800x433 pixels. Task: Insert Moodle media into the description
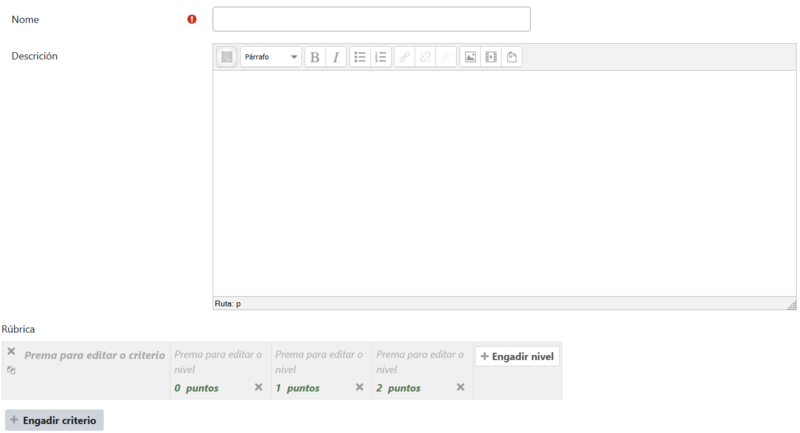coord(491,57)
